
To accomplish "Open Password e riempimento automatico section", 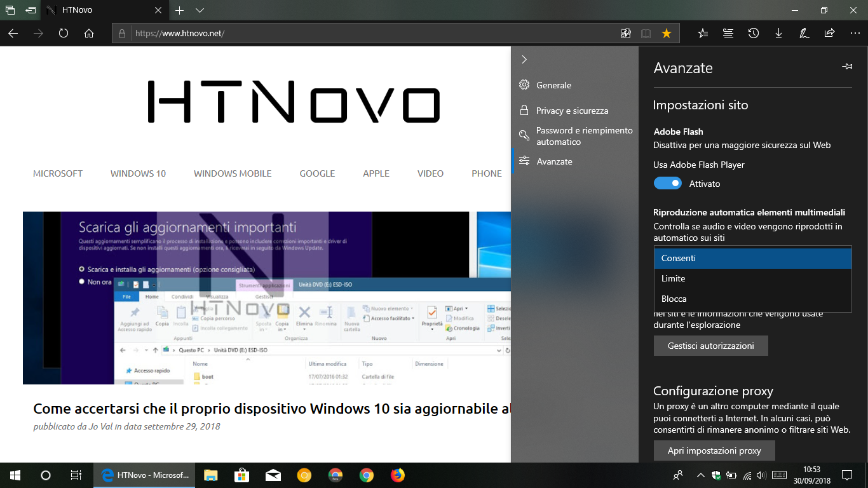I will (576, 136).
